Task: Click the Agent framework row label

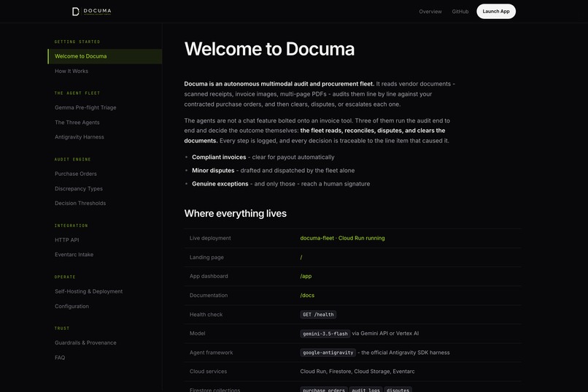Action: click(211, 353)
